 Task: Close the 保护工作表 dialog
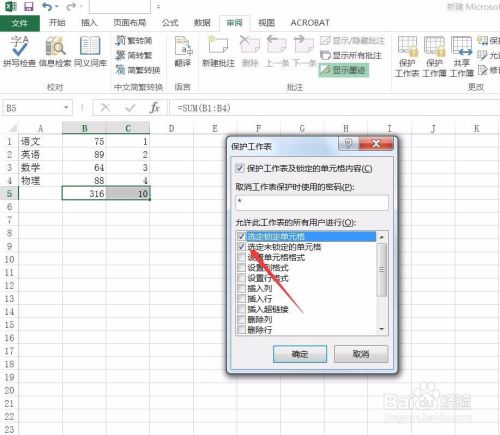tap(376, 144)
